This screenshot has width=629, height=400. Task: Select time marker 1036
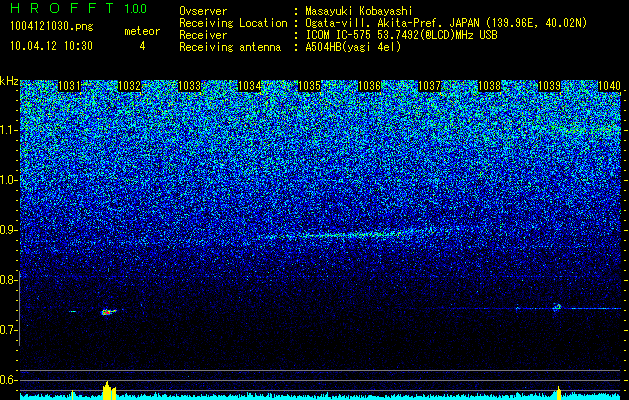point(369,86)
